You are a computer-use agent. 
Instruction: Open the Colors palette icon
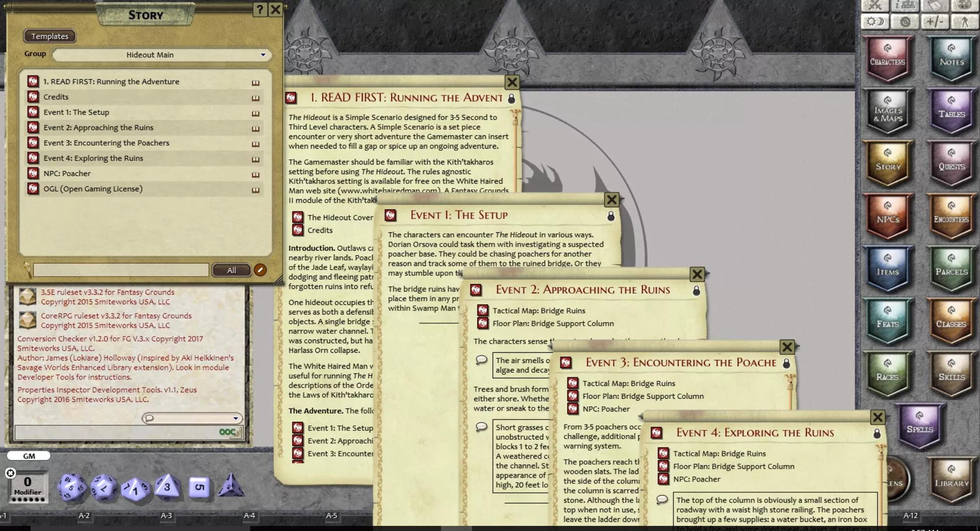[x=964, y=5]
